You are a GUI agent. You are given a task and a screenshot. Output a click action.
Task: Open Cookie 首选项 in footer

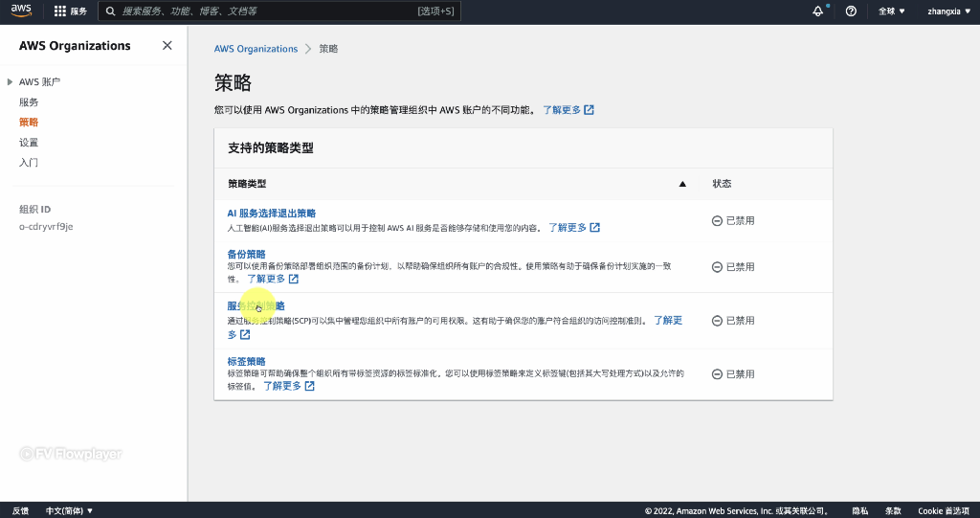[x=943, y=510]
